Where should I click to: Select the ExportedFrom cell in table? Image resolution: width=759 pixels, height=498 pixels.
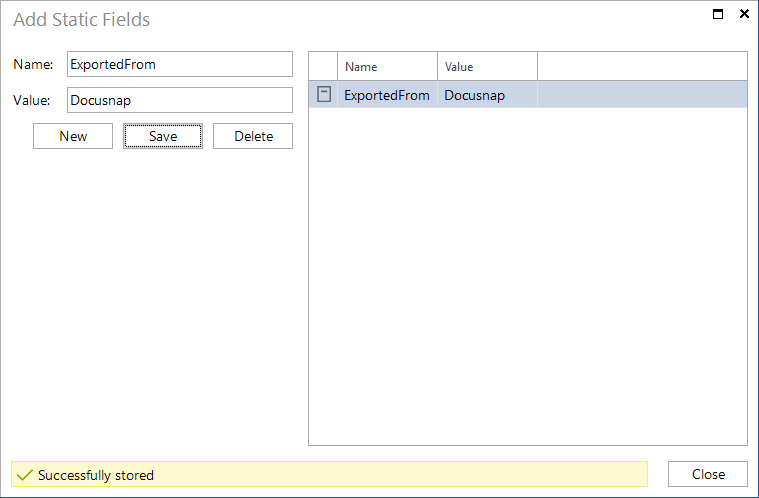click(388, 95)
